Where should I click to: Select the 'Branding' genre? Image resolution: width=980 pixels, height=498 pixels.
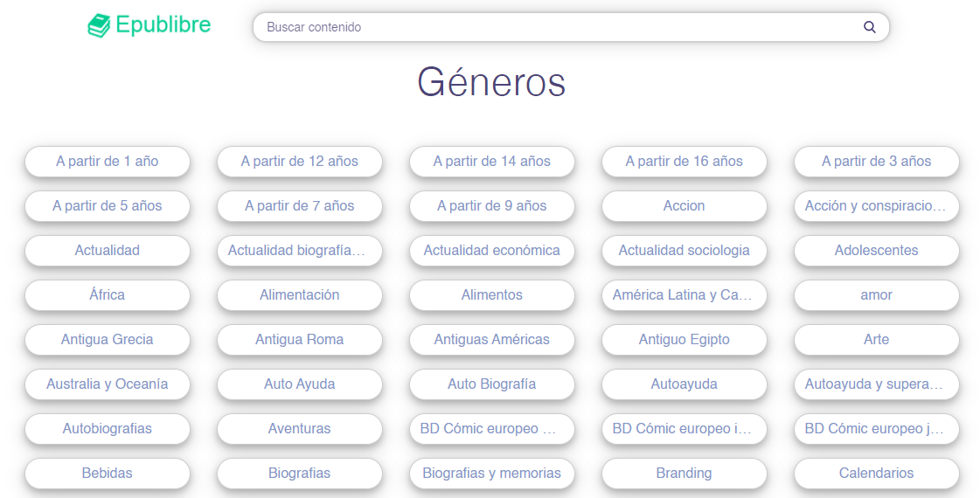(x=684, y=474)
